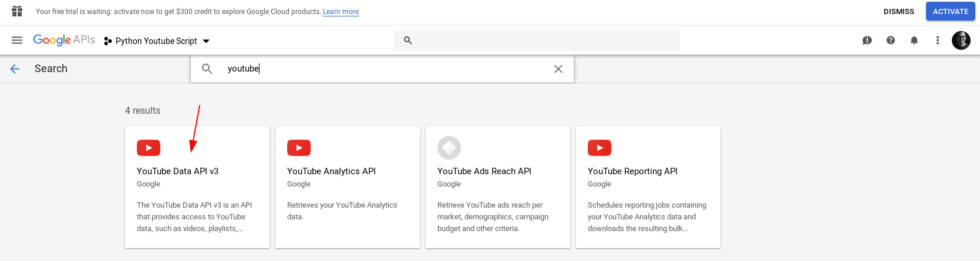Screen dimensions: 980x261
Task: Click the YouTube Data API v3 description text
Action: pos(194,217)
